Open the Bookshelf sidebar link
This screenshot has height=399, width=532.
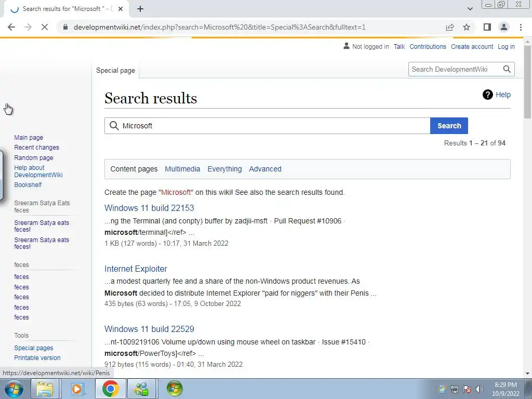(28, 184)
